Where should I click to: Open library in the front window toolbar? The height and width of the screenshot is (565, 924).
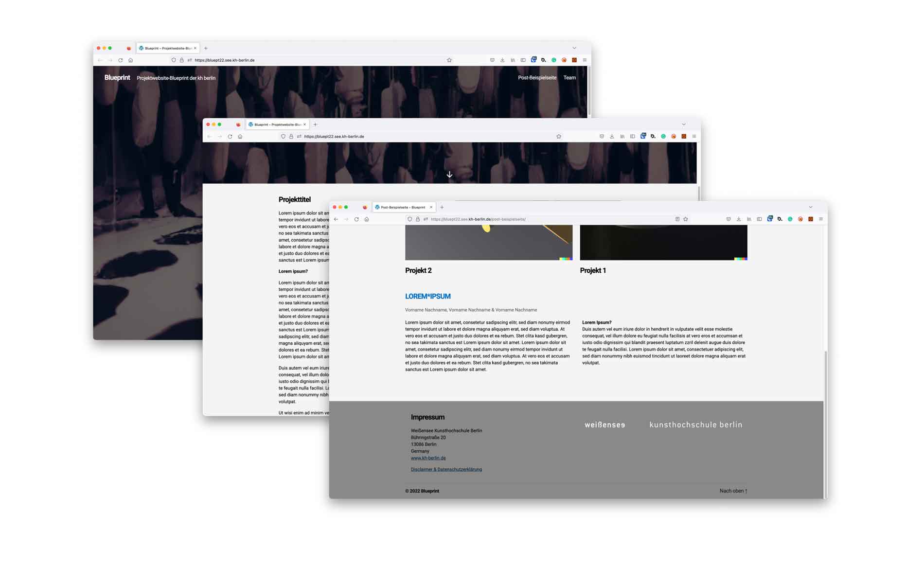[x=749, y=219]
